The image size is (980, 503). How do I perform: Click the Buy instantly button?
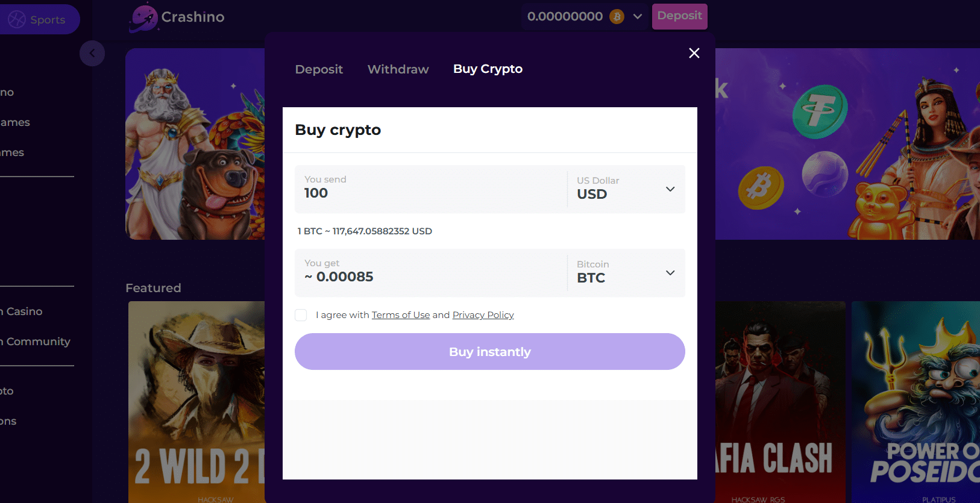[x=489, y=351]
